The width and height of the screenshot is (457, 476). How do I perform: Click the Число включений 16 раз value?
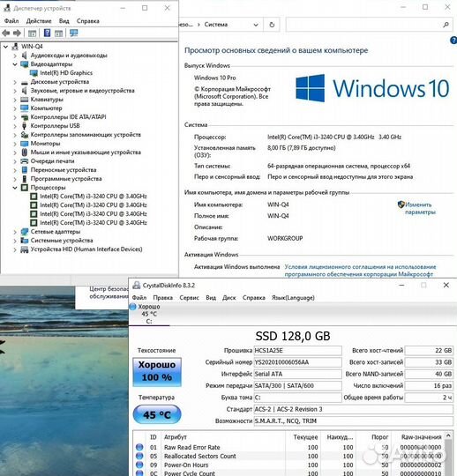(429, 385)
